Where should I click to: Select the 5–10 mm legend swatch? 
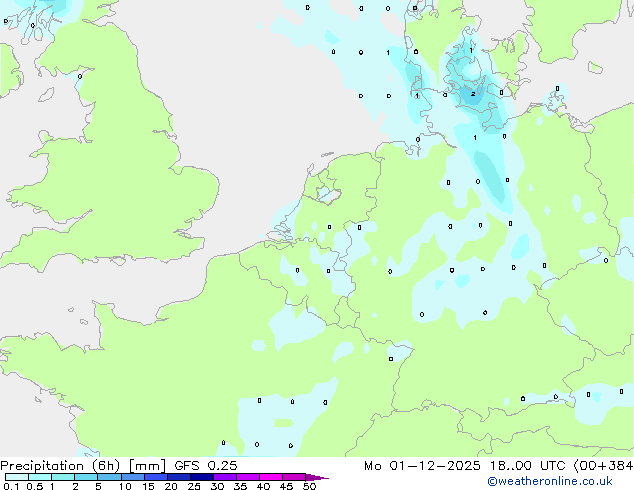click(x=109, y=477)
